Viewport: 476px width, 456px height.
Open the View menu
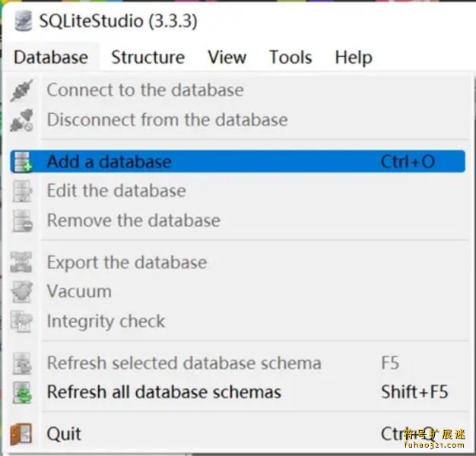click(227, 57)
